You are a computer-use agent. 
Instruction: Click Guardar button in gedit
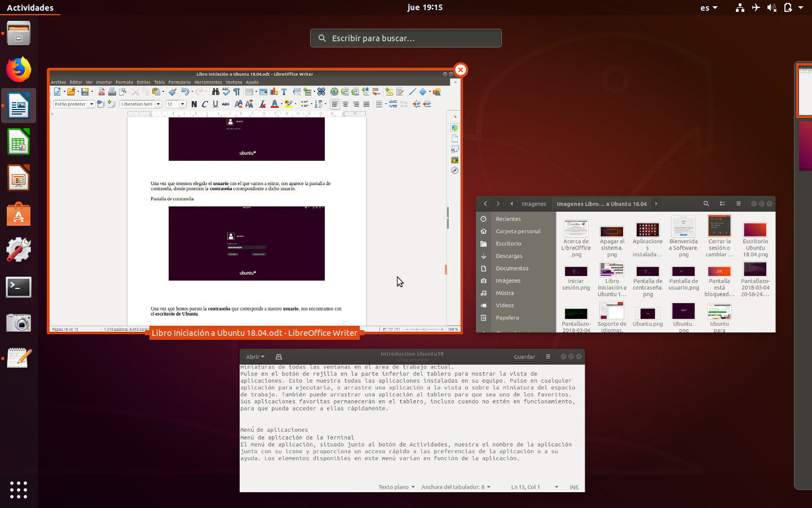pos(524,357)
